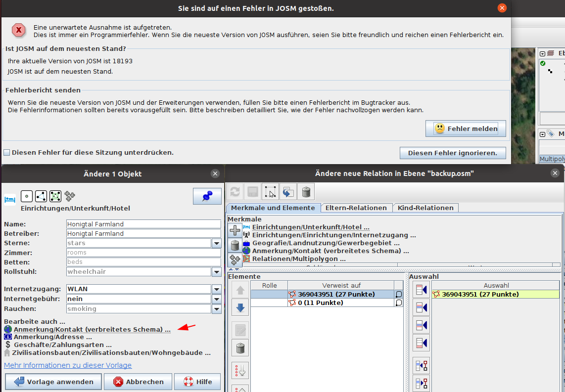Click the Rolle column header

[269, 285]
